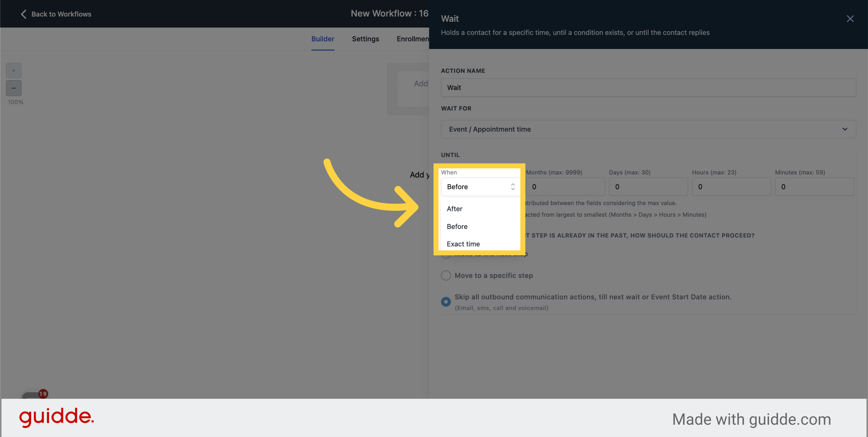Click the zoom in plus icon
The image size is (868, 437).
(x=13, y=70)
